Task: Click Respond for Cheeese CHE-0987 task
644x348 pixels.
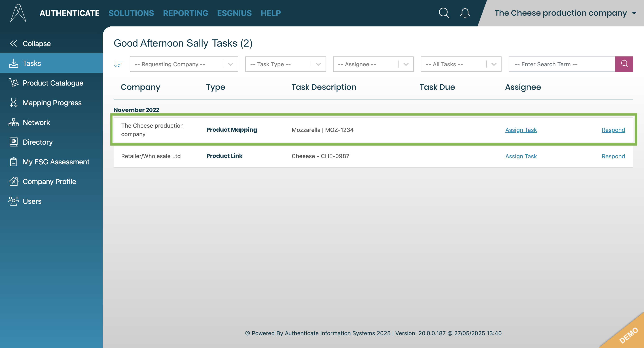Action: click(x=613, y=156)
